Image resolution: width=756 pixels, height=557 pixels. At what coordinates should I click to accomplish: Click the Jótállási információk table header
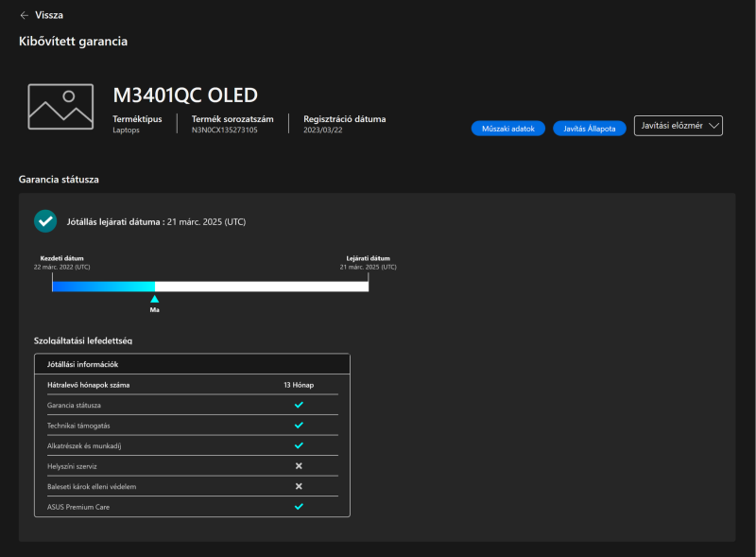pos(192,364)
